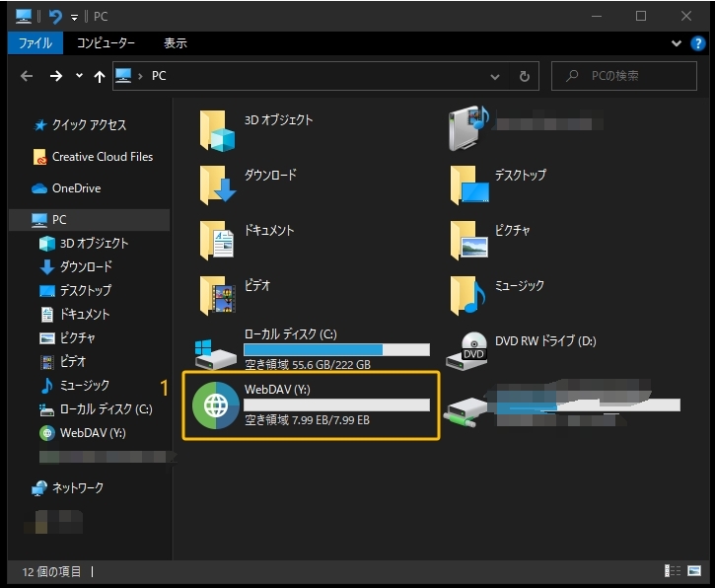Select PC node in navigation pane
715x588 pixels.
click(90, 220)
